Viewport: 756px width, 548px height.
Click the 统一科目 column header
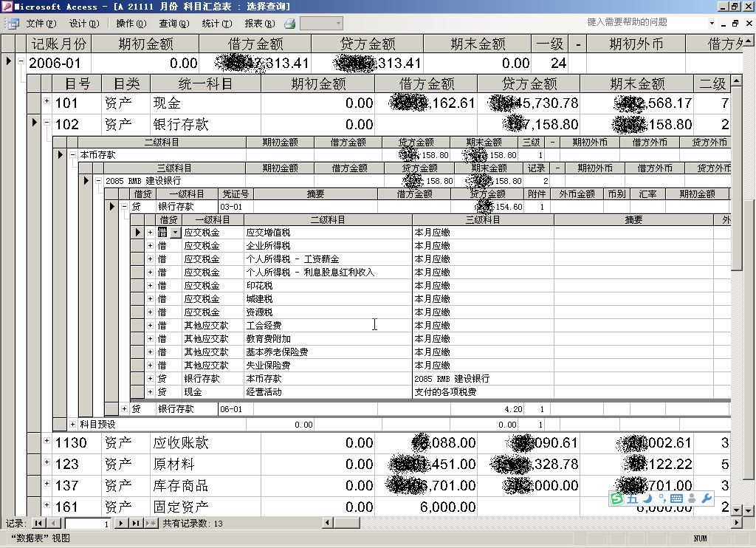(205, 83)
